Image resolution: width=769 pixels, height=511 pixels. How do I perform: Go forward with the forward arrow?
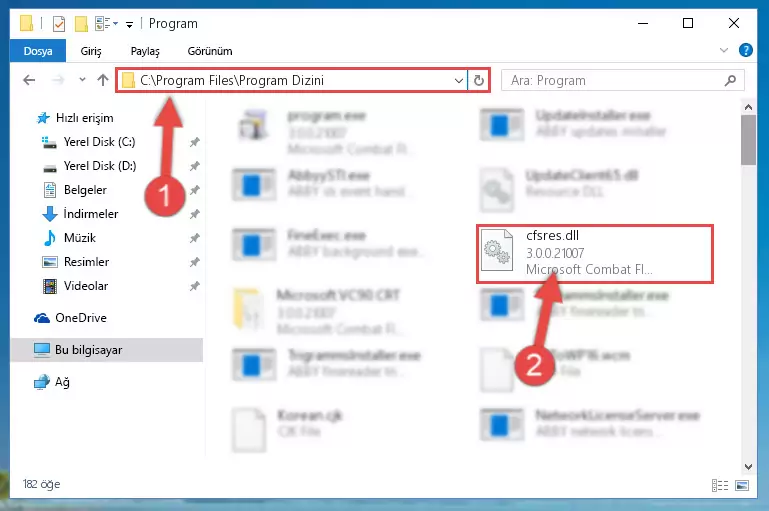(x=58, y=80)
